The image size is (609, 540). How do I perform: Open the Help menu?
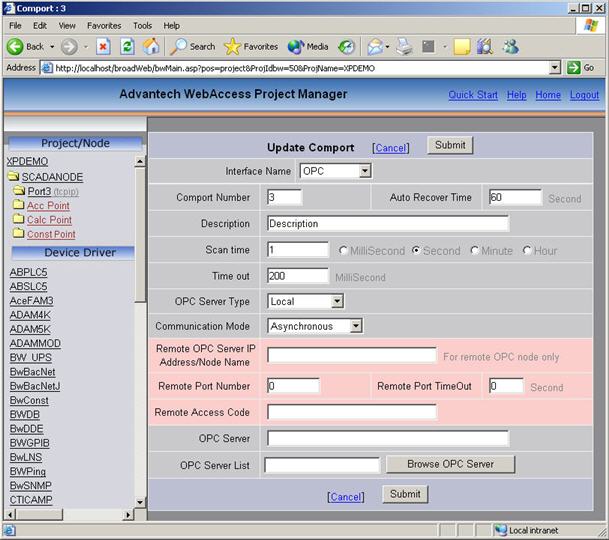171,26
